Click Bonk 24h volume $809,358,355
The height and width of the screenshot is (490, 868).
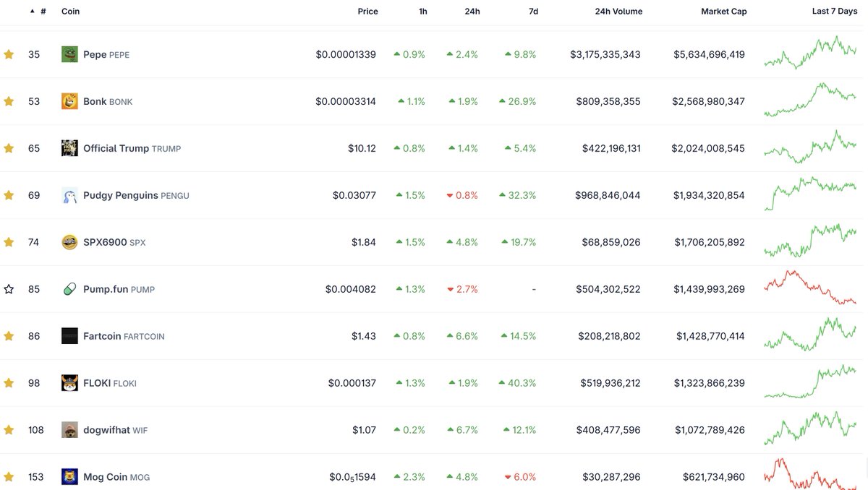pos(608,101)
